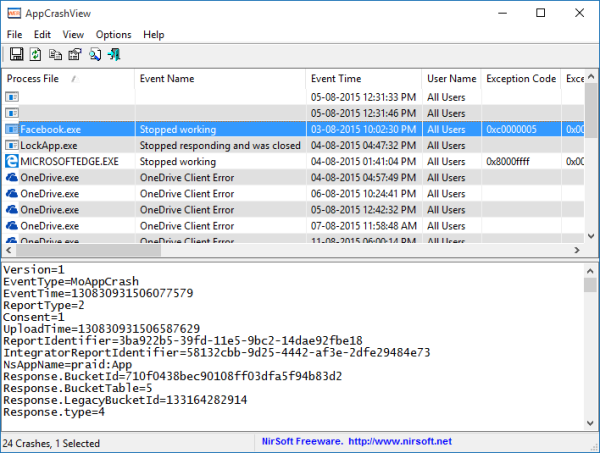This screenshot has width=600, height=453.
Task: Click OneDrive icon in the 12:42:32 PM row
Action: coord(12,210)
